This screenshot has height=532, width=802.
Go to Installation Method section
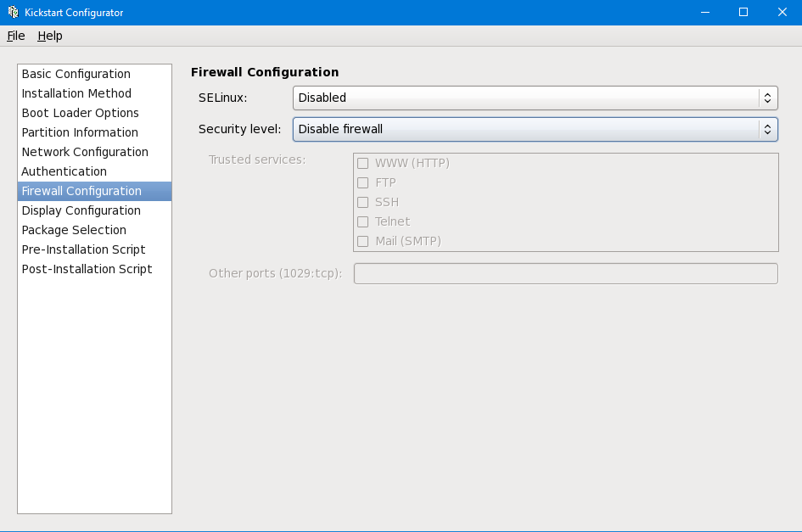[76, 93]
